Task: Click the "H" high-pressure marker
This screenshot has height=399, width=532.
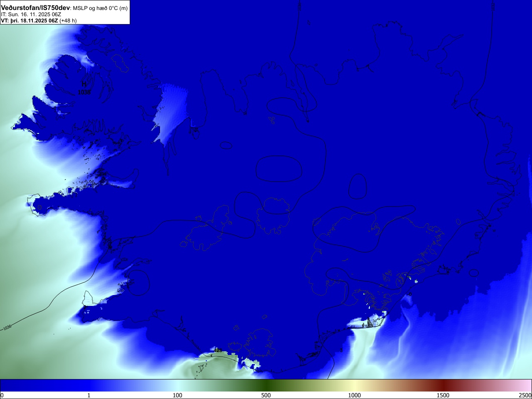Action: tap(84, 84)
